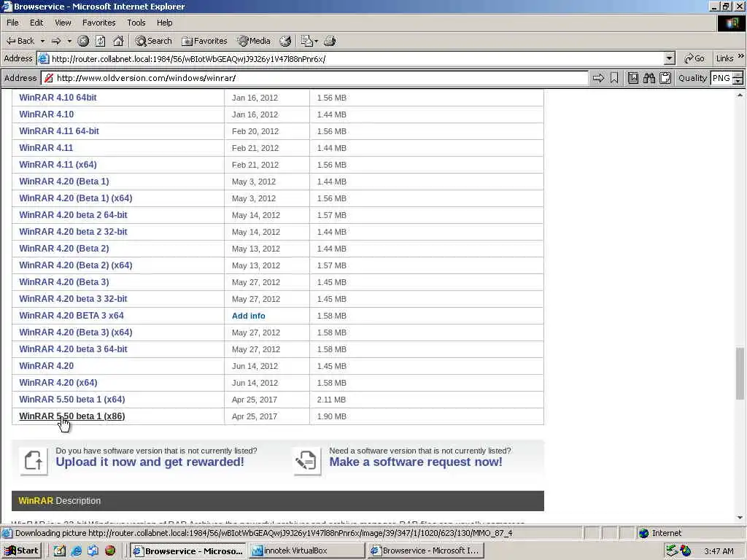The height and width of the screenshot is (560, 747).
Task: Click the Add info link
Action: coord(249,316)
